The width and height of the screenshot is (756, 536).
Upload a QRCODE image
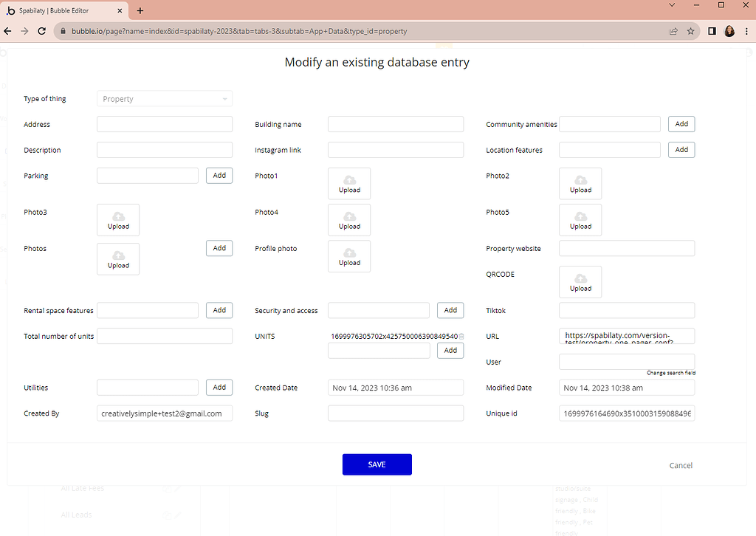580,281
